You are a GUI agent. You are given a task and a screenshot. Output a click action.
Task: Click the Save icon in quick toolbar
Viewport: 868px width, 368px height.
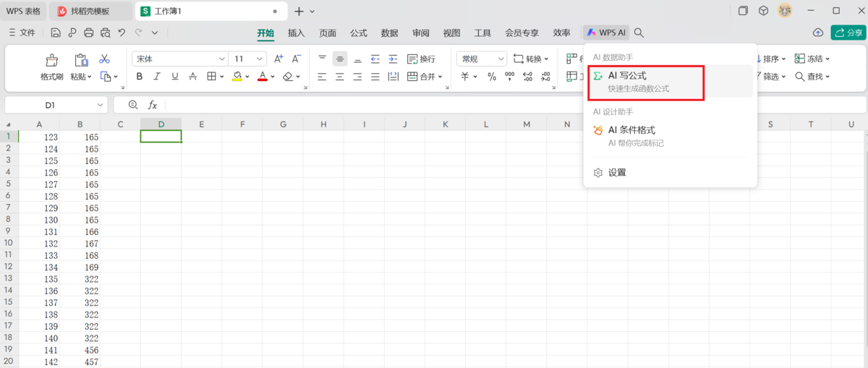pyautogui.click(x=56, y=33)
